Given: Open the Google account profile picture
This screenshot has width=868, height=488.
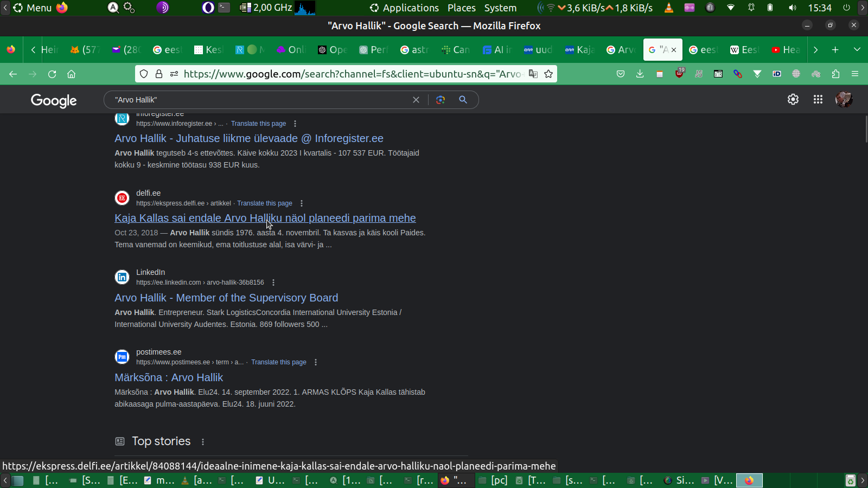Looking at the screenshot, I should click(x=844, y=99).
